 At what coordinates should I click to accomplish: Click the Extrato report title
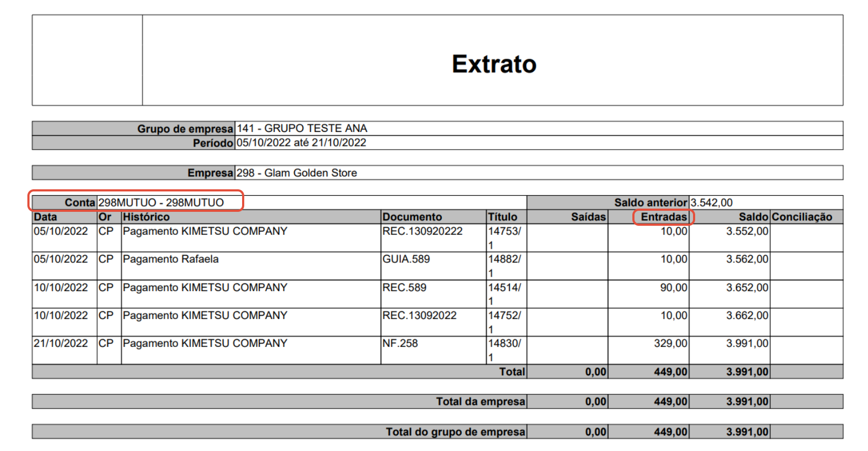[x=494, y=64]
